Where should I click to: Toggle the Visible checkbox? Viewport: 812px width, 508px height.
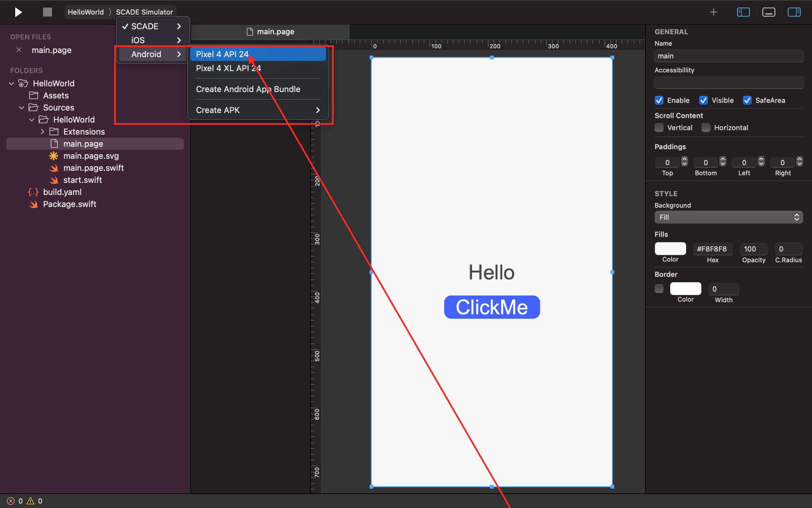coord(703,100)
